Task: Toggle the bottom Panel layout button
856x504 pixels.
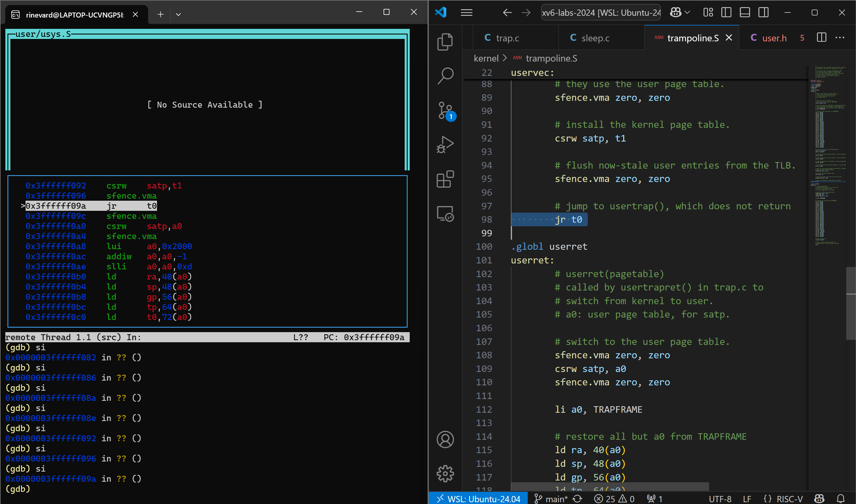Action: tap(745, 12)
